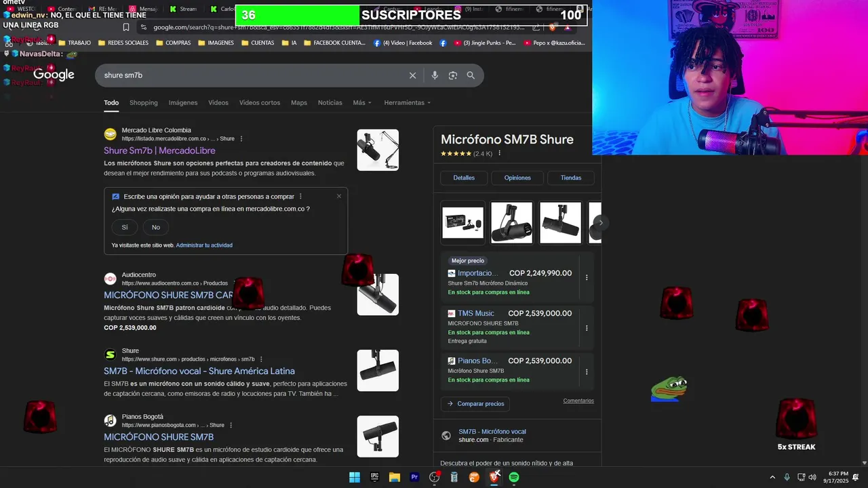Open 'SM7B - Micrófono vocal - Shure América Latina' link
The height and width of the screenshot is (488, 868).
point(199,371)
